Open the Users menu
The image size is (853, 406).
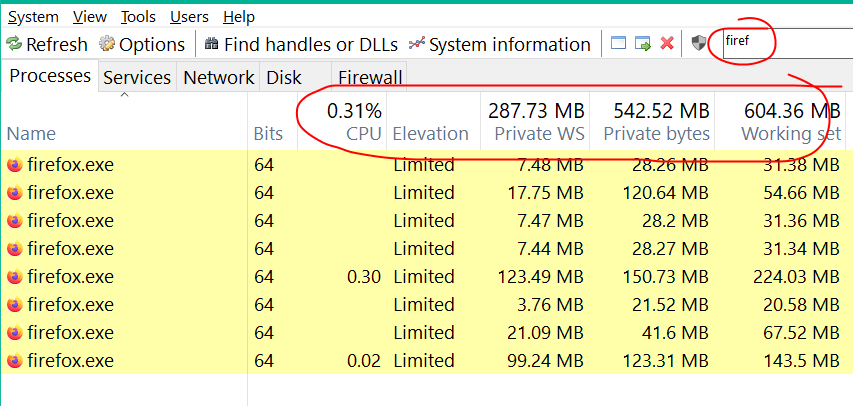(x=190, y=17)
